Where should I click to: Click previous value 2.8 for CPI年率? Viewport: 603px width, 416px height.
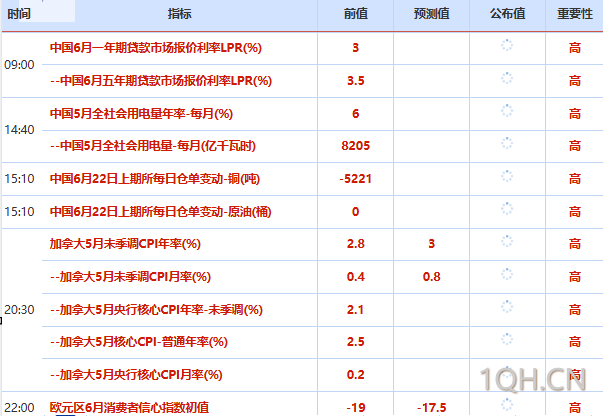(355, 244)
